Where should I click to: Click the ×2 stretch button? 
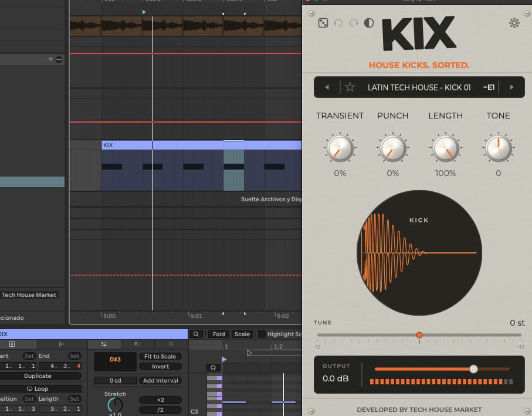(x=160, y=400)
